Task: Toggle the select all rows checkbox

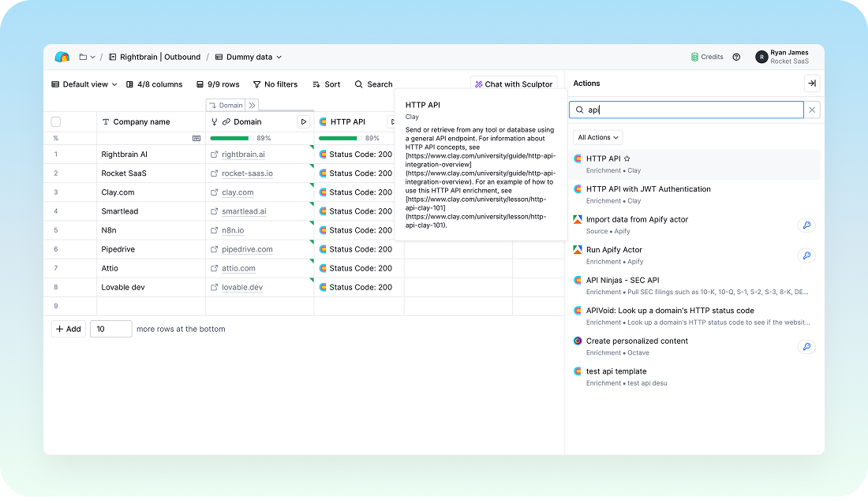Action: pos(56,122)
